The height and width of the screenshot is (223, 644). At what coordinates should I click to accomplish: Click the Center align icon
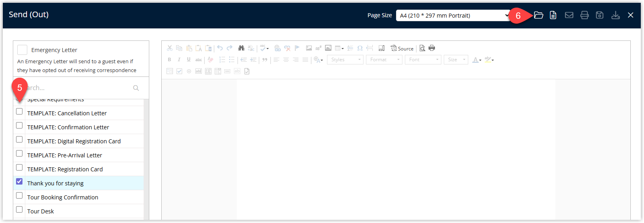pos(286,60)
